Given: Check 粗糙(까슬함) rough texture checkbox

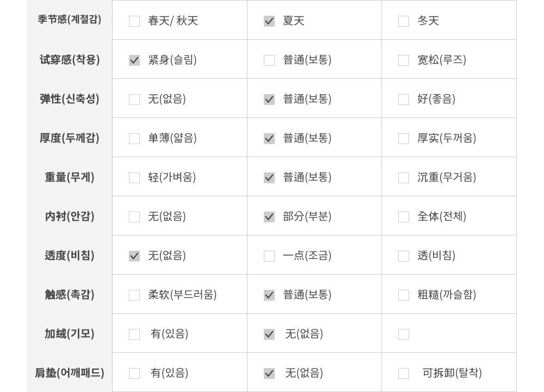Looking at the screenshot, I should (x=404, y=295).
